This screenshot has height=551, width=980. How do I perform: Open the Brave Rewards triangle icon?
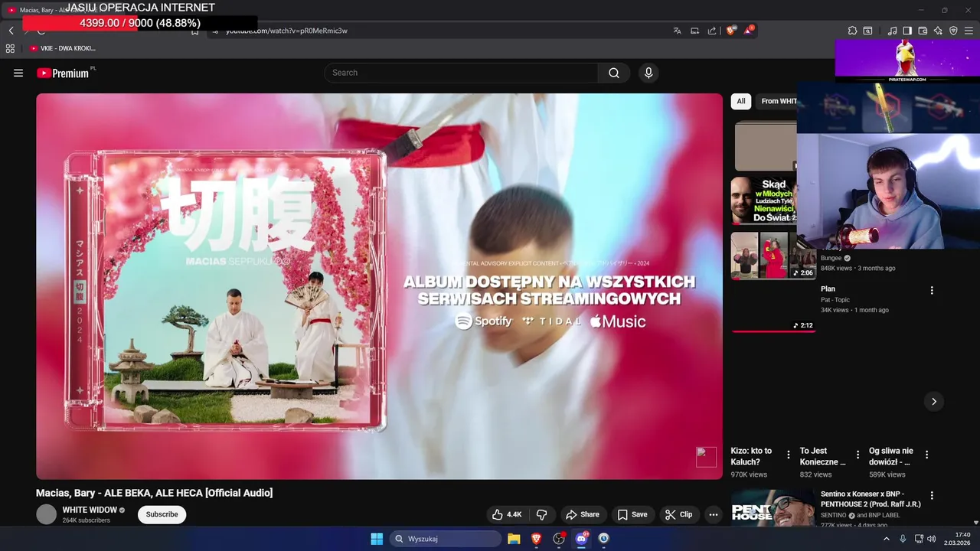[x=749, y=31]
